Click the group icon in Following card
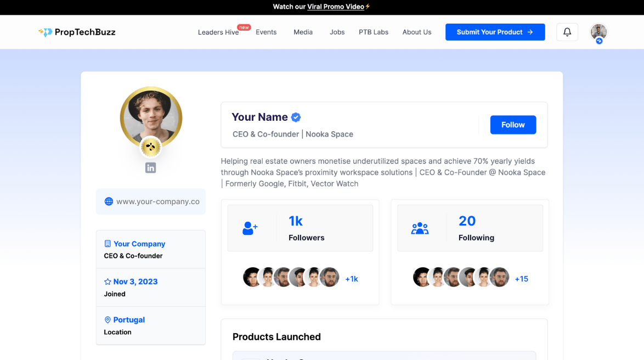This screenshot has height=360, width=644. coord(420,228)
